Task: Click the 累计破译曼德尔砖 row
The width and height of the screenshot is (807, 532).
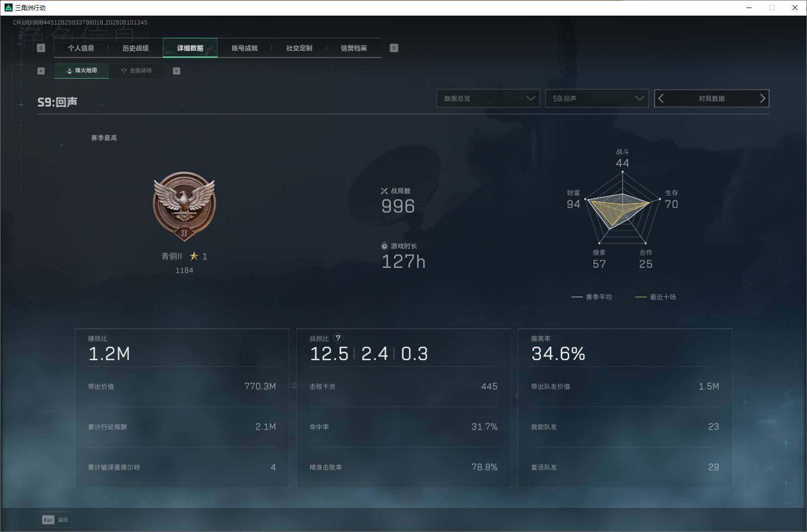Action: [x=182, y=467]
